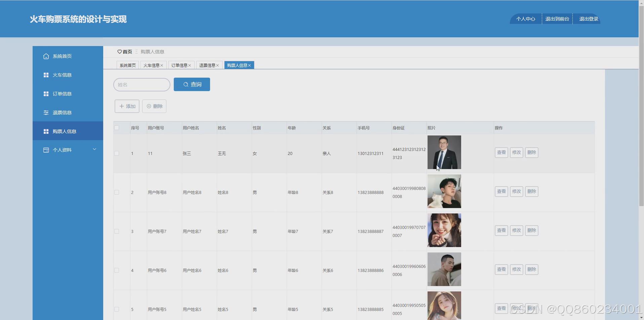Click 修改 for row 姓名6
The height and width of the screenshot is (320, 644).
tap(517, 270)
